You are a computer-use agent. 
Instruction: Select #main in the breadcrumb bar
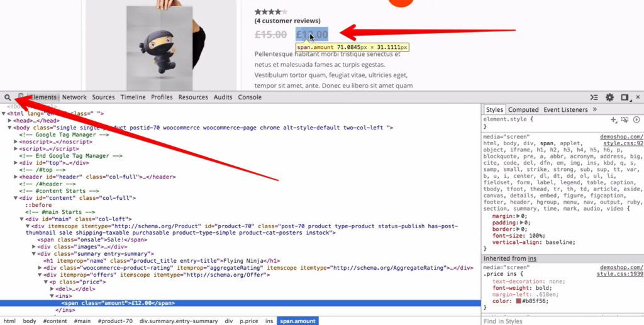tap(82, 321)
